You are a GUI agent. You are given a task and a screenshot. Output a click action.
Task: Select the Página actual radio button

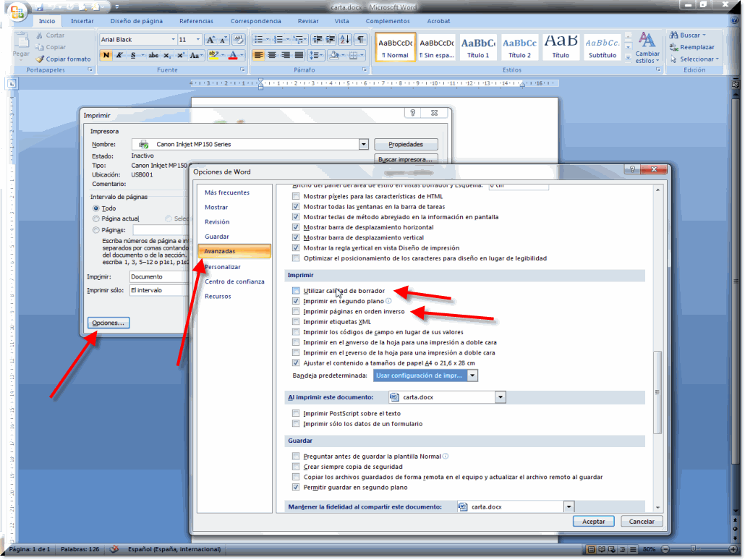tap(96, 219)
